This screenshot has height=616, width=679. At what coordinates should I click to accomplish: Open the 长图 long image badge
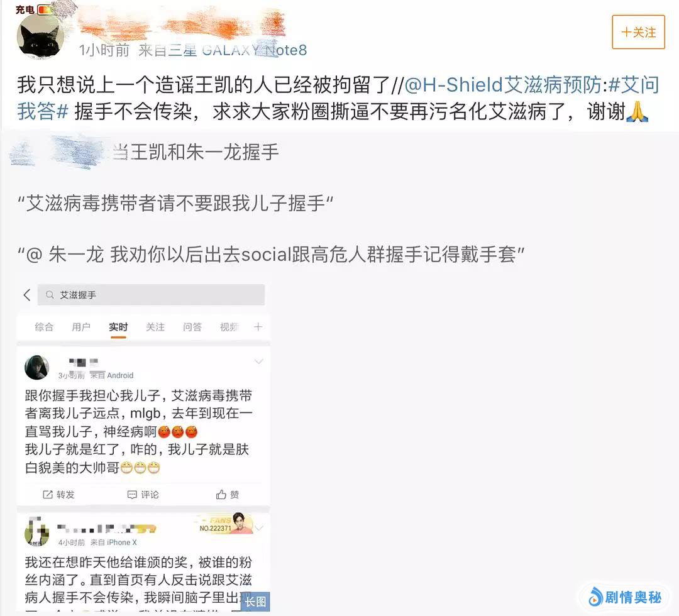point(255,602)
